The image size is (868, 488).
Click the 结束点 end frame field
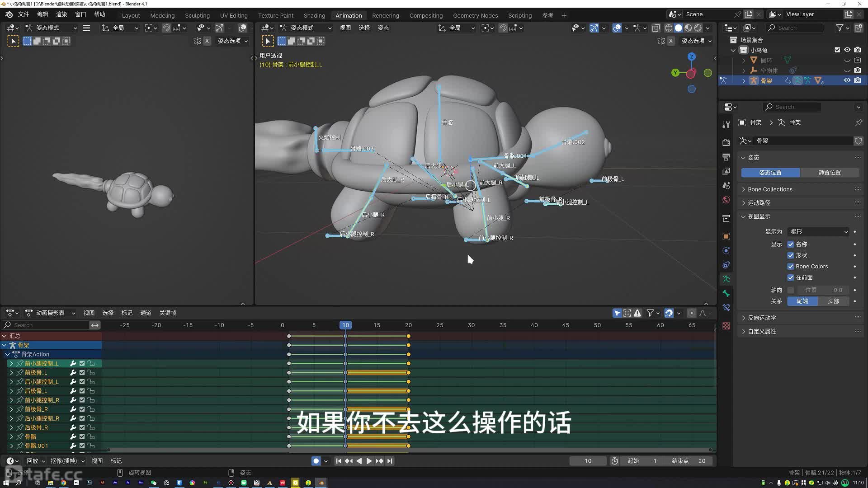(689, 461)
